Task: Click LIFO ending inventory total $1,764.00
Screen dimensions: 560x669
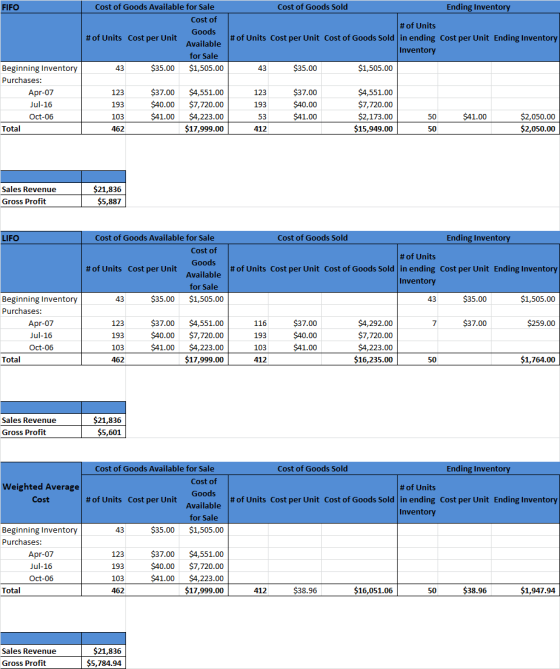Action: click(538, 360)
